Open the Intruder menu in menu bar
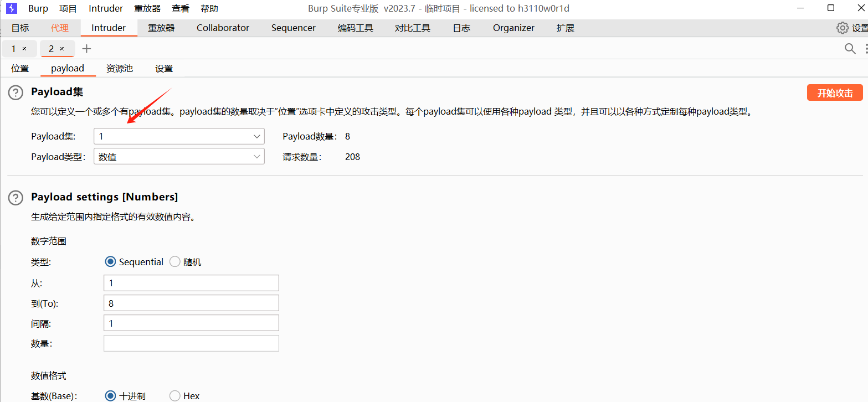Viewport: 868px width, 402px height. 106,8
